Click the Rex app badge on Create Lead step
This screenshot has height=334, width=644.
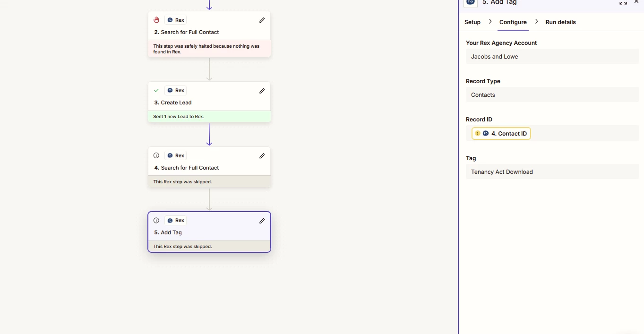175,90
